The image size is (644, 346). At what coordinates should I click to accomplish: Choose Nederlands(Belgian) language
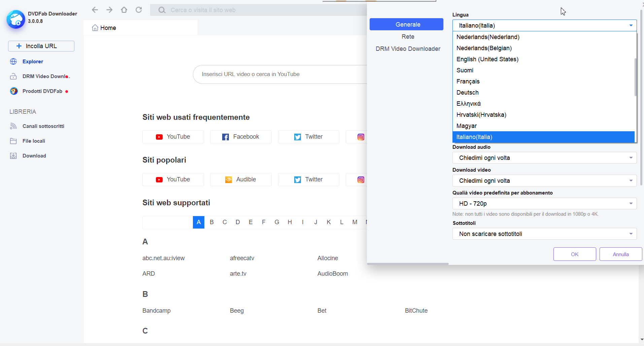click(543, 48)
